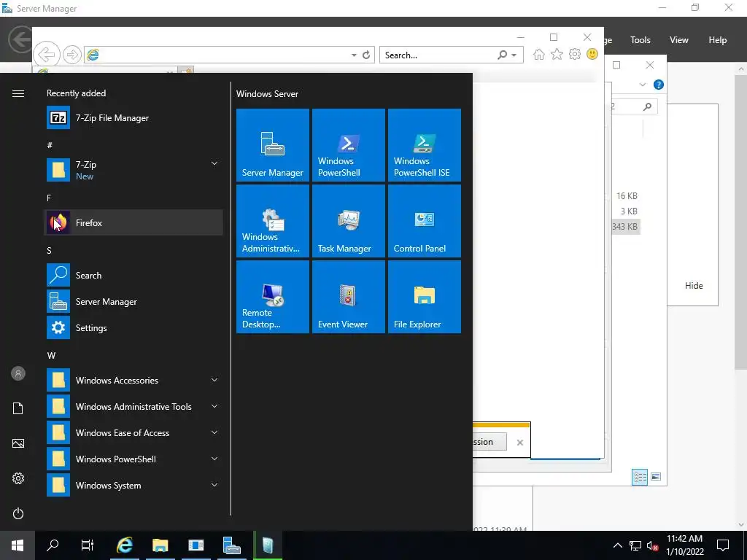Select the 343 KB file row
Image resolution: width=747 pixels, height=560 pixels.
624,226
